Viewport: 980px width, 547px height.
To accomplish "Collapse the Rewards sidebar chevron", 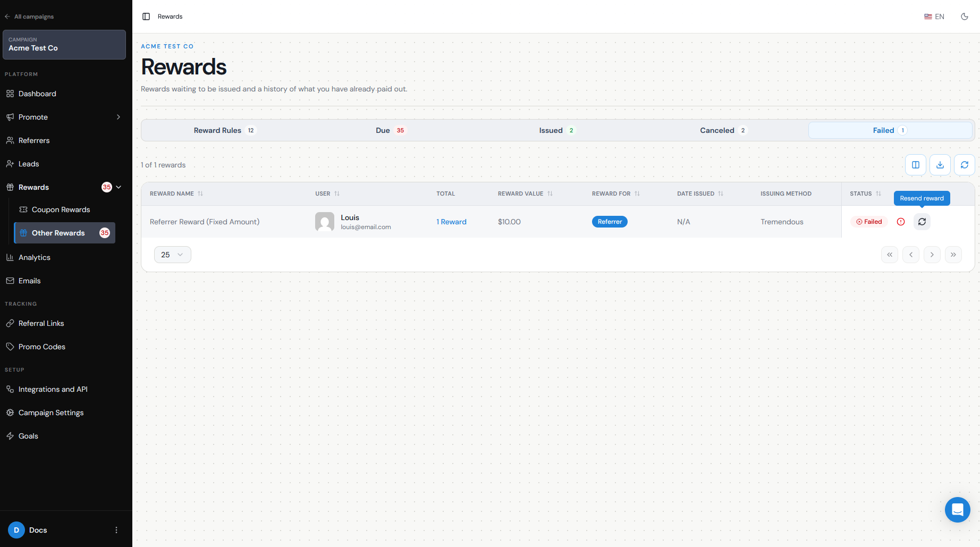I will click(x=119, y=187).
